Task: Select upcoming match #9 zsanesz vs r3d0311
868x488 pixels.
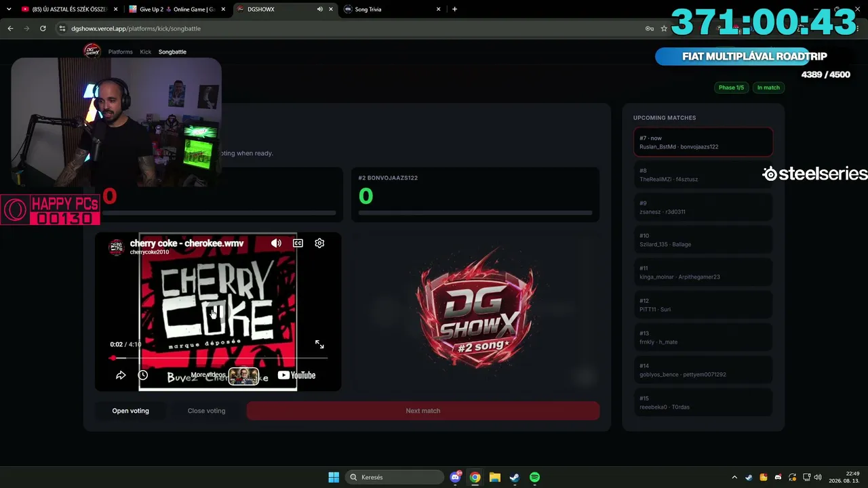Action: (703, 207)
